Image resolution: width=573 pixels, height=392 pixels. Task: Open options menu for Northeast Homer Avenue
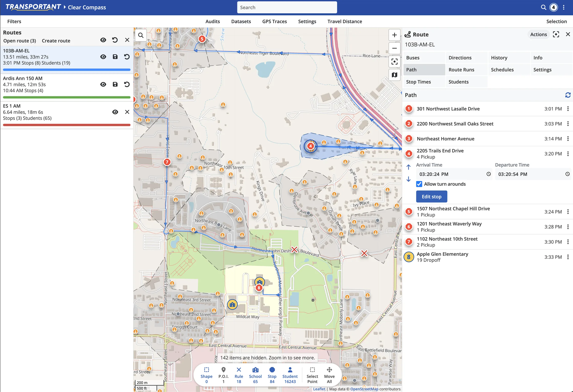tap(568, 139)
